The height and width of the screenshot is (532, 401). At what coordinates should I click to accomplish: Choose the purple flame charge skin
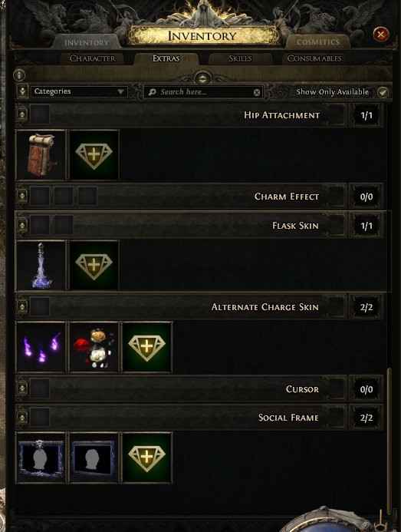click(41, 347)
